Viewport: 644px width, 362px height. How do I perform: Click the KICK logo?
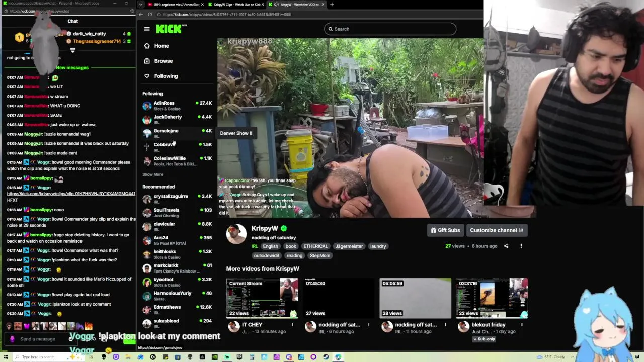(x=171, y=29)
